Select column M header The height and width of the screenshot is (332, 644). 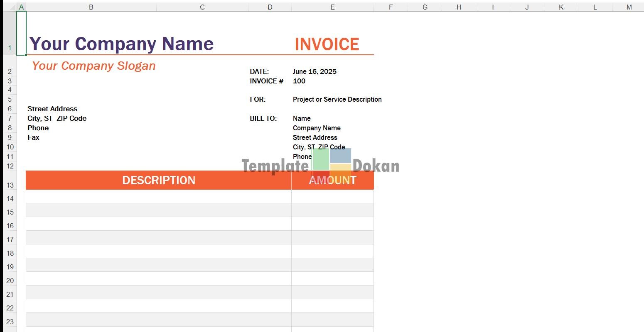629,7
